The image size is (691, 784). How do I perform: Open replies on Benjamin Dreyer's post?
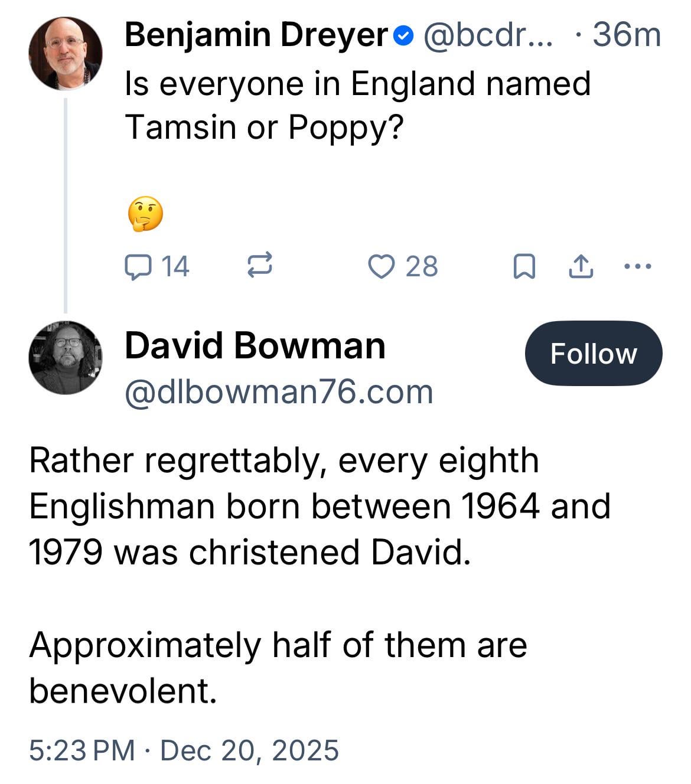[x=138, y=266]
